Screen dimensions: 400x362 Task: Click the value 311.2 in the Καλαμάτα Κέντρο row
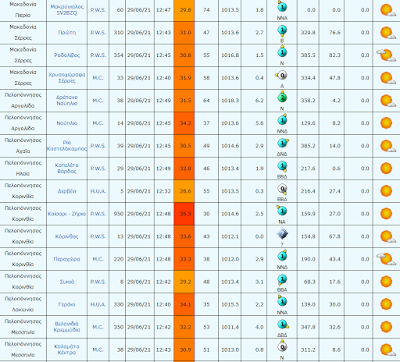pyautogui.click(x=309, y=350)
